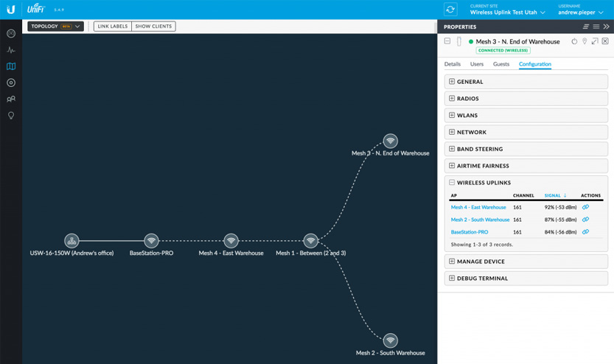Click the 87% (-55 dBm) signal value
This screenshot has width=614, height=364.
(x=560, y=220)
